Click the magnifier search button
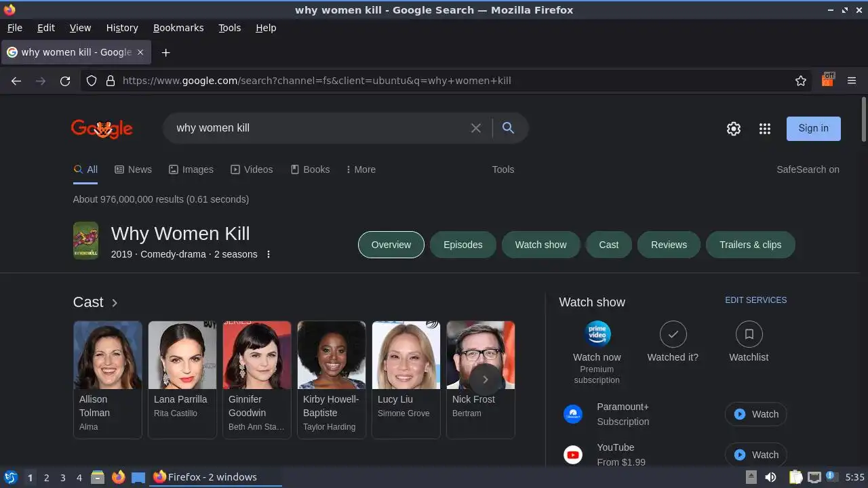868x488 pixels. (508, 128)
